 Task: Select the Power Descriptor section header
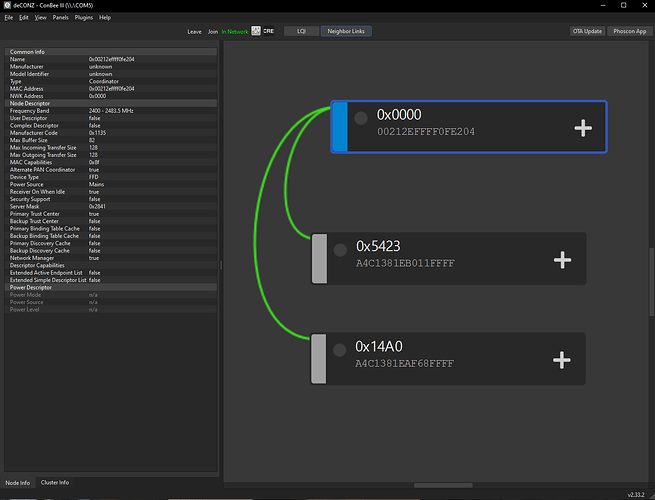click(111, 287)
